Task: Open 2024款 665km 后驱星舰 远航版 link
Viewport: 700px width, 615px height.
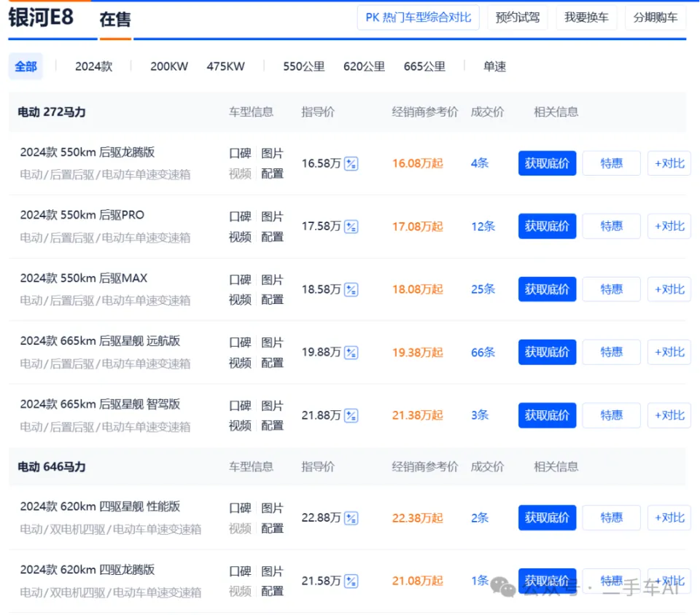Action: point(100,341)
